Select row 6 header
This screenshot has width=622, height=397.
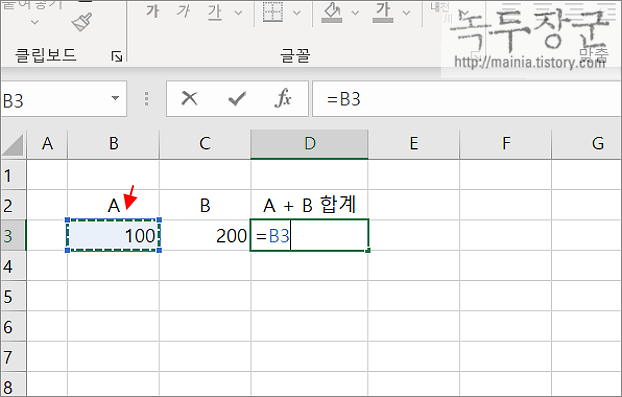point(13,327)
